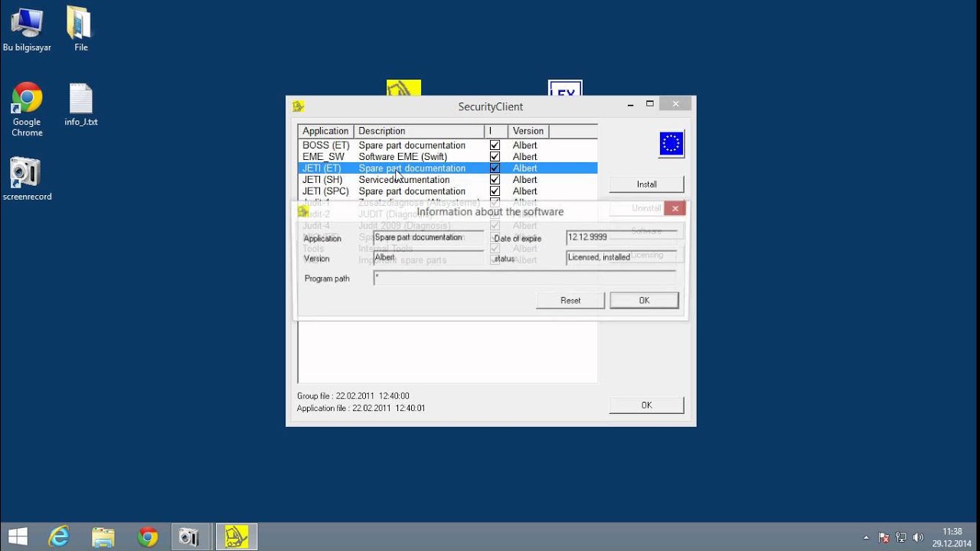Toggle the JETI (ET) installed checkbox
The height and width of the screenshot is (551, 980).
click(x=495, y=168)
